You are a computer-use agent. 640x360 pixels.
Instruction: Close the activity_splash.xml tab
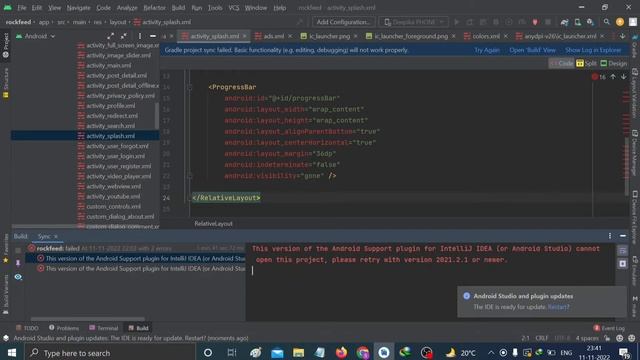pos(244,36)
